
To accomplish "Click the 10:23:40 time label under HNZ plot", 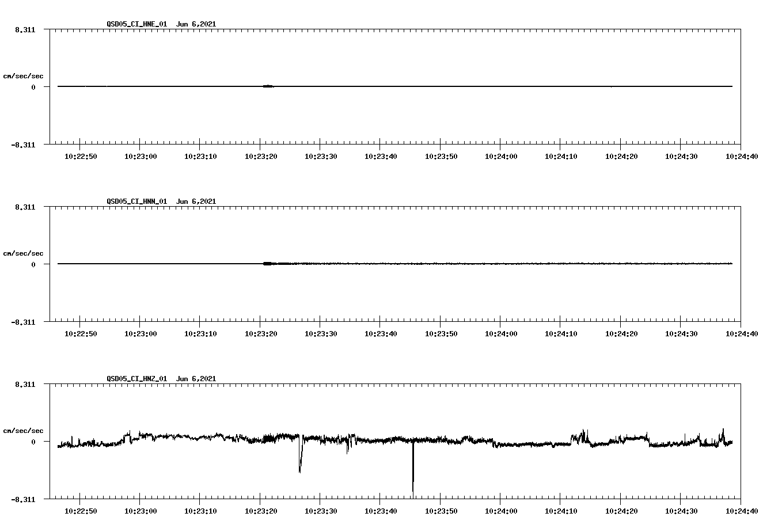I will (x=380, y=511).
